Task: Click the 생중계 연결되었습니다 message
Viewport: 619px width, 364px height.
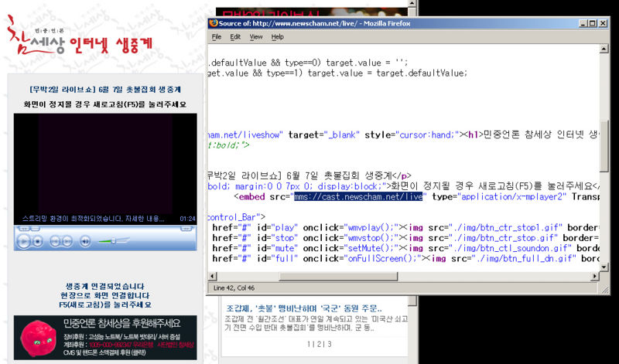Action: pos(105,286)
